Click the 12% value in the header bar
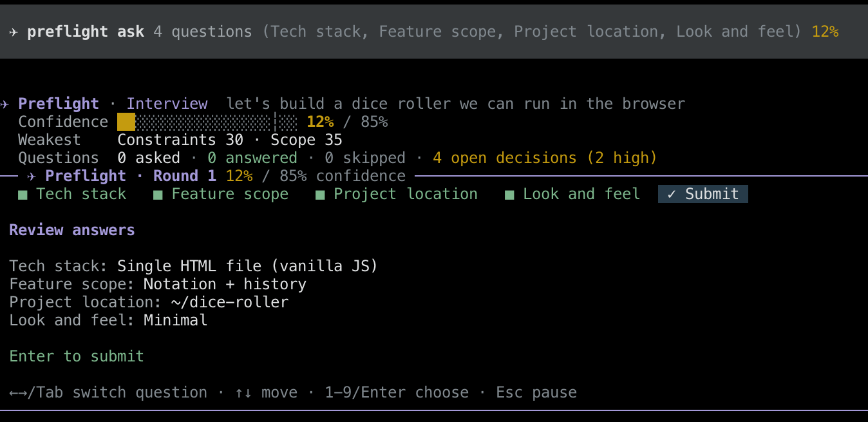Screen dimensions: 868x422 825,32
